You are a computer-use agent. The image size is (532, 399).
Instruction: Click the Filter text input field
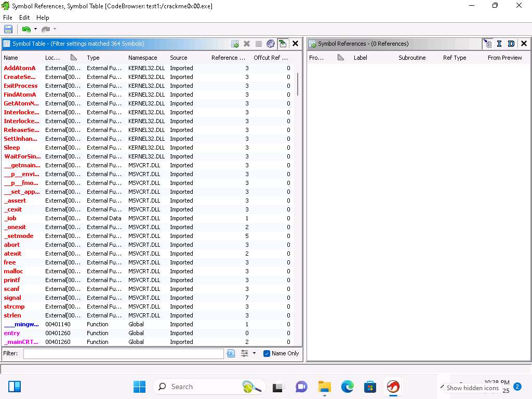pos(124,353)
